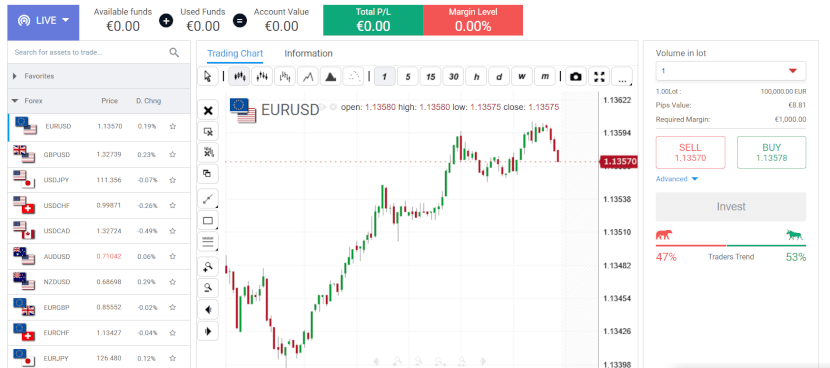The height and width of the screenshot is (368, 830).
Task: Open the Trading Chart tab
Action: (x=235, y=53)
